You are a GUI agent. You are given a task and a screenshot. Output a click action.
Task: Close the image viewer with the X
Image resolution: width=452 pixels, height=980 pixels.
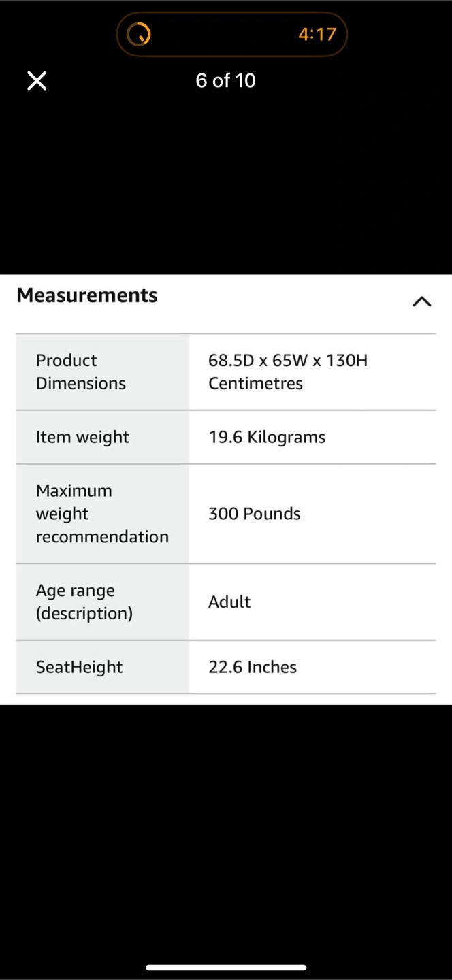tap(37, 81)
